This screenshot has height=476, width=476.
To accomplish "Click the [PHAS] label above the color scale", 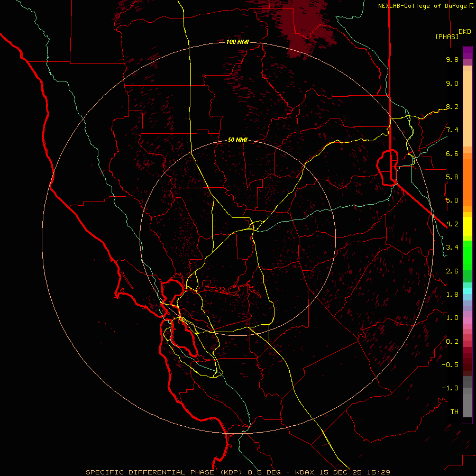I will [447, 36].
